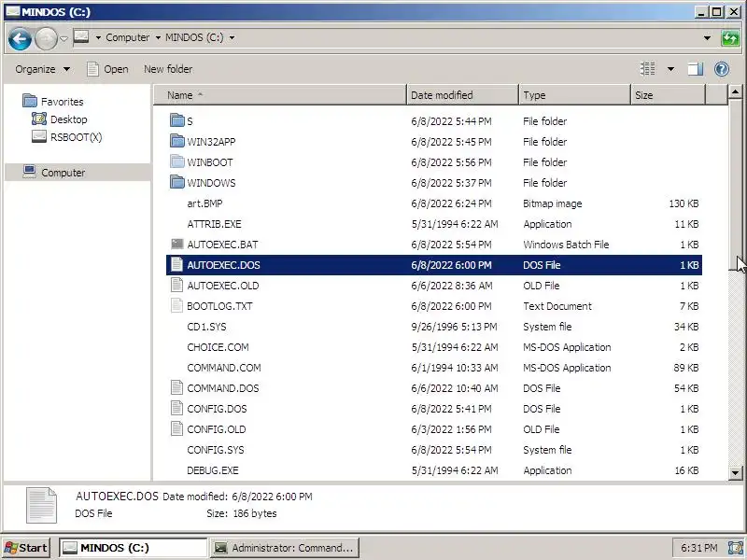Click the AUTOEXEC.DOS file icon
This screenshot has width=747, height=560.
(x=177, y=264)
